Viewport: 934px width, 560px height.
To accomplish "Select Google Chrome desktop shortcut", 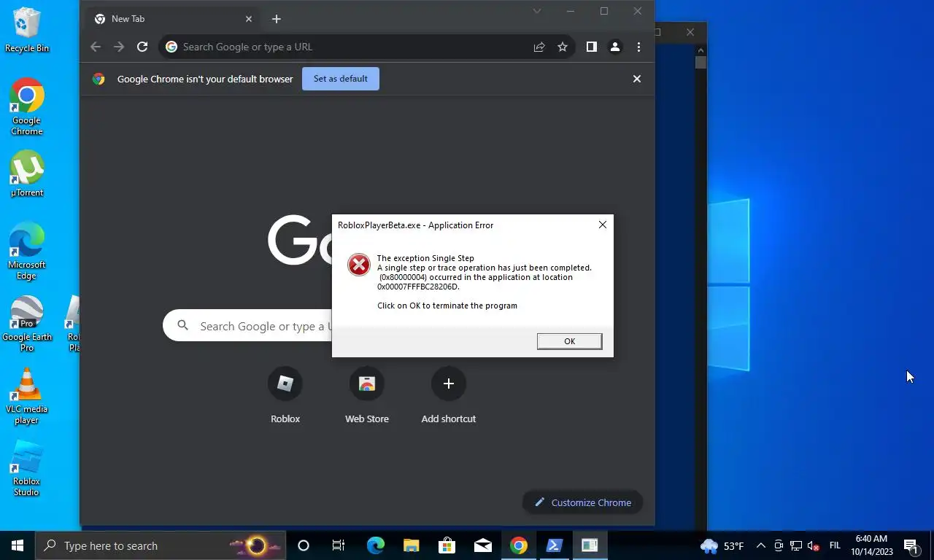I will 27,106.
